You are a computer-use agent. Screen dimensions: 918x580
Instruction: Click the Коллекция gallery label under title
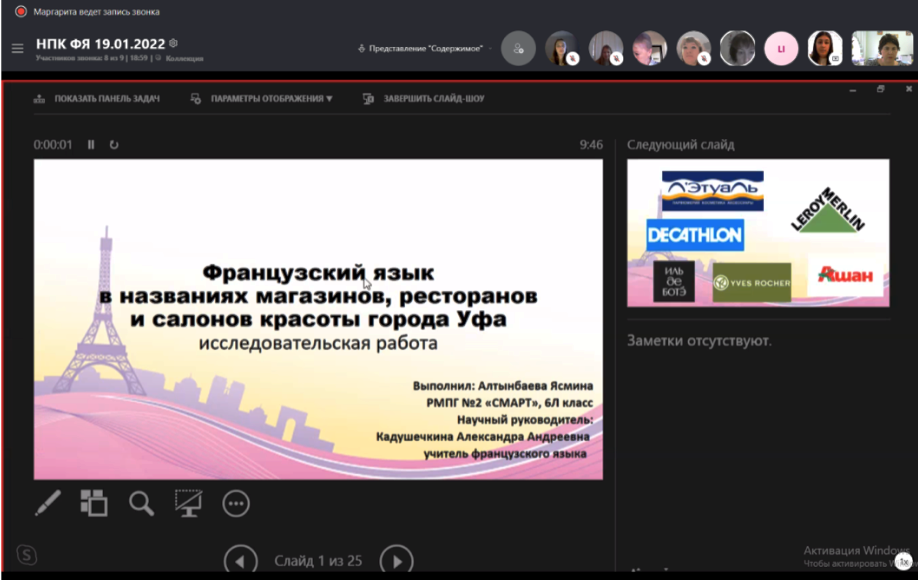click(x=184, y=59)
